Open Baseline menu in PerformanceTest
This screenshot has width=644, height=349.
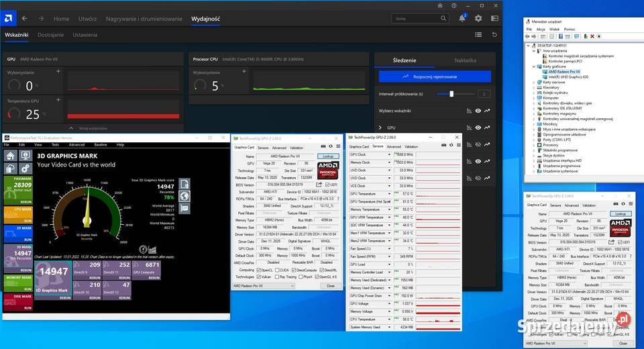click(x=101, y=145)
